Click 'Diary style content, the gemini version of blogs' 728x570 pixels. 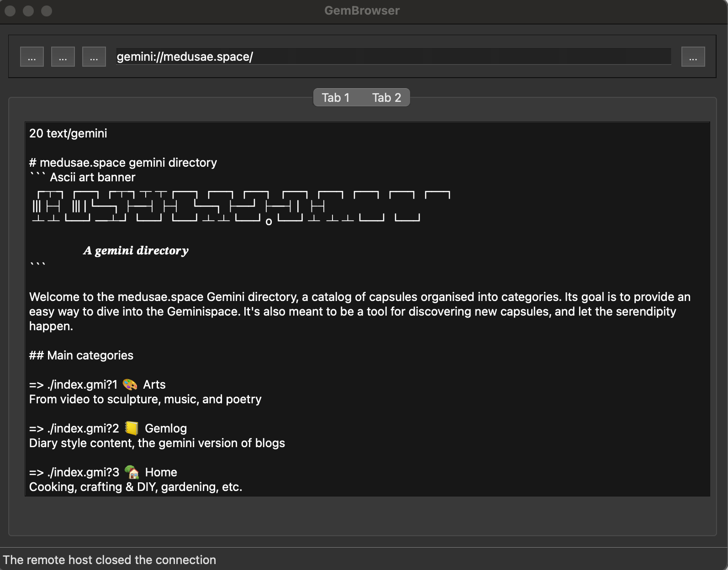coord(157,443)
